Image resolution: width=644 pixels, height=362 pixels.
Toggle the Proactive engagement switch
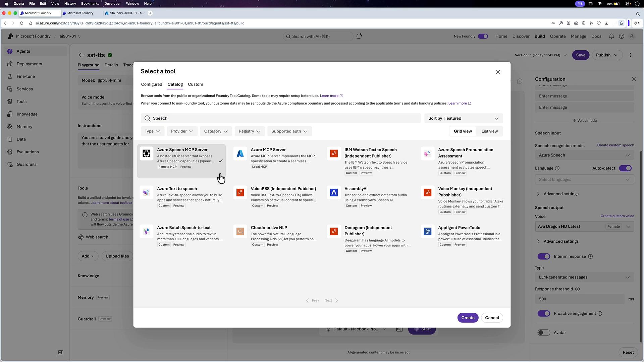544,313
